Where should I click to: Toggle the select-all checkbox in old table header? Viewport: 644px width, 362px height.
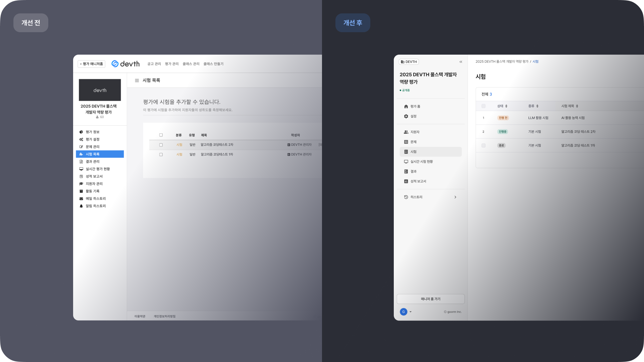[x=161, y=135]
